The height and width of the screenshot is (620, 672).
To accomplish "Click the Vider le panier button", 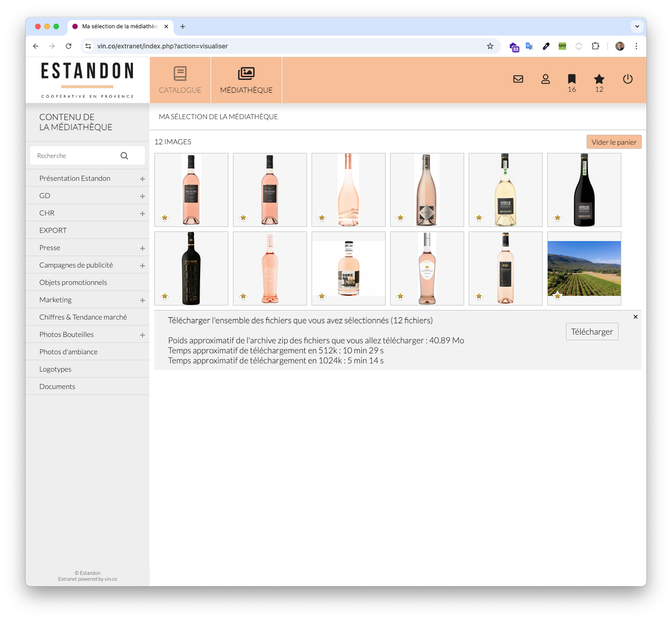I will point(614,142).
